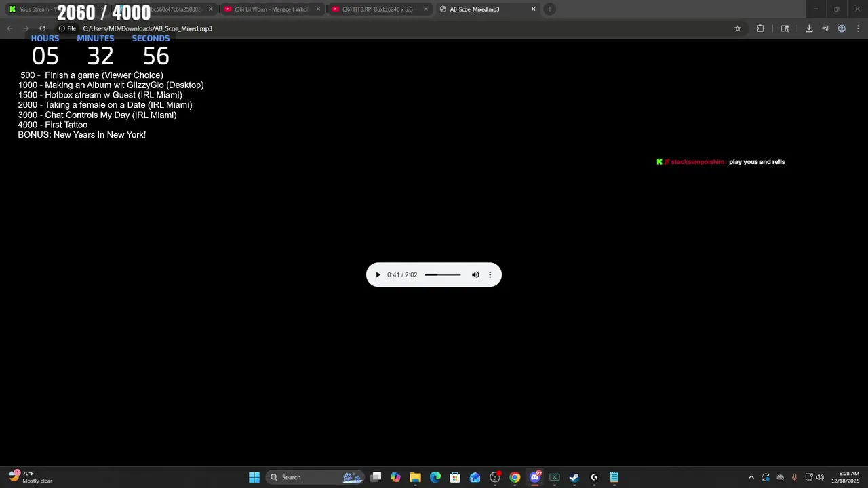Image resolution: width=868 pixels, height=488 pixels.
Task: Click the sync status tray icon
Action: (766, 477)
